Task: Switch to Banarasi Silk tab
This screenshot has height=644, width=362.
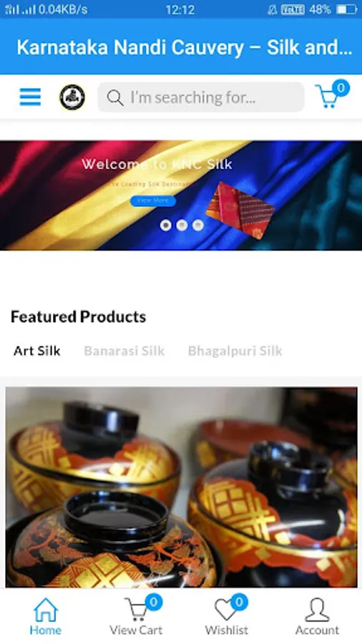Action: (x=124, y=351)
